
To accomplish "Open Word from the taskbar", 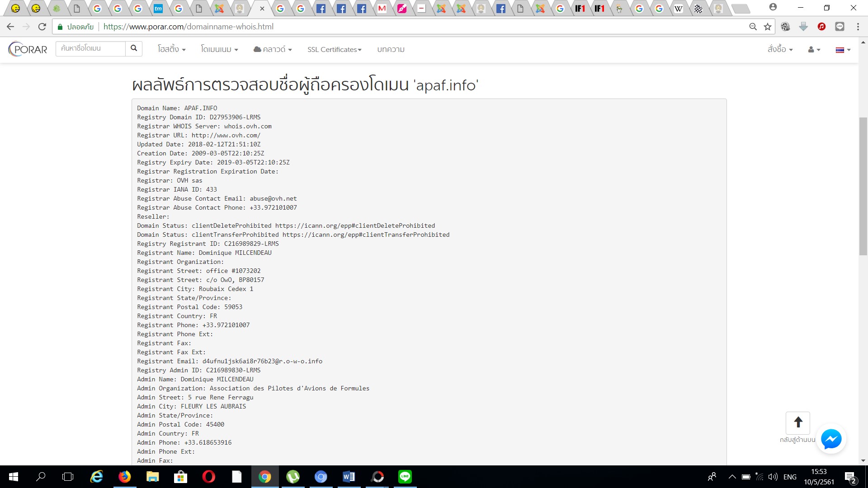I will [x=349, y=477].
